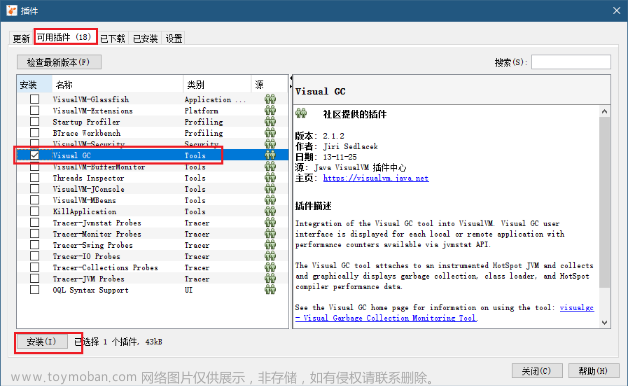
Task: Click the plugin dialog app icon in title bar
Action: (12, 10)
